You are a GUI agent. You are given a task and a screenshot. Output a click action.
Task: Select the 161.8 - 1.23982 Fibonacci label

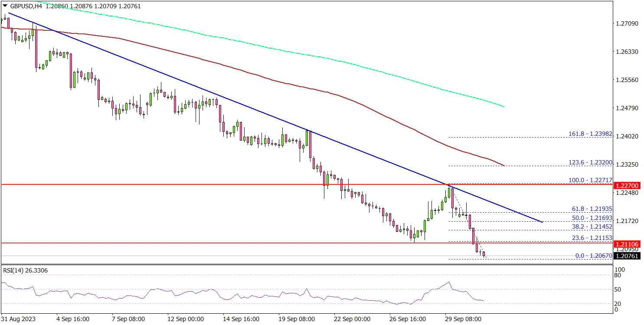(590, 134)
